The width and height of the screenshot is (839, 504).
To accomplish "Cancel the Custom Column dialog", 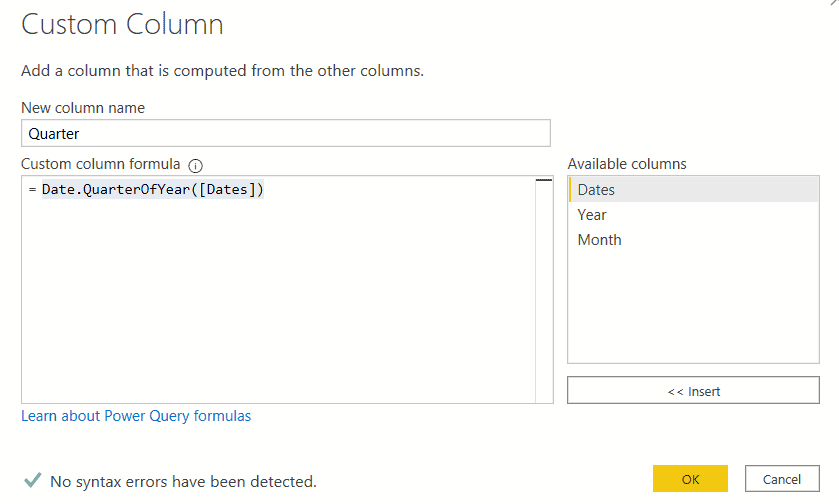I will pos(782,479).
